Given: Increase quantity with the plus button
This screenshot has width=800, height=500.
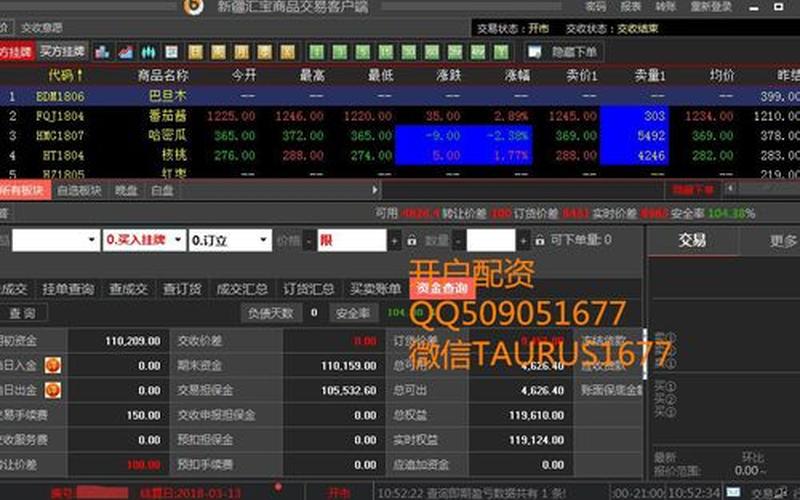Looking at the screenshot, I should pyautogui.click(x=523, y=240).
